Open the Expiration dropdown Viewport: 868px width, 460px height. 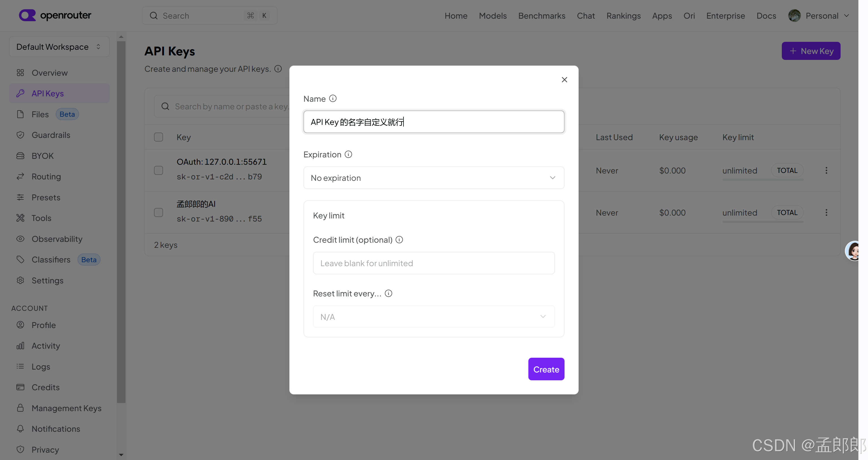[x=434, y=178]
